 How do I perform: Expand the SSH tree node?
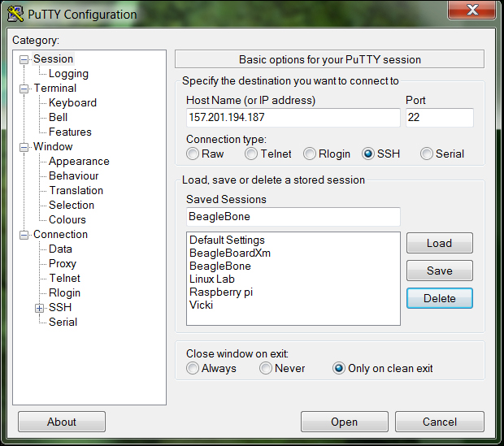coord(39,309)
